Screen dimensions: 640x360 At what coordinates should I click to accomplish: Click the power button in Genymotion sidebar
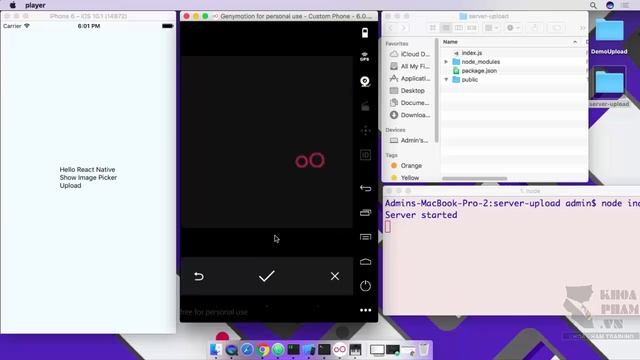[x=365, y=286]
